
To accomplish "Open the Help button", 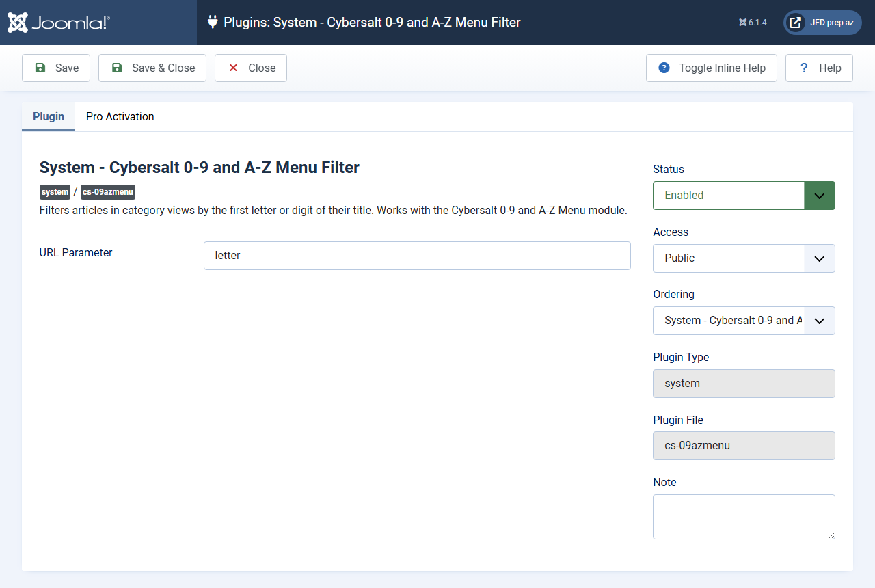I will 819,68.
